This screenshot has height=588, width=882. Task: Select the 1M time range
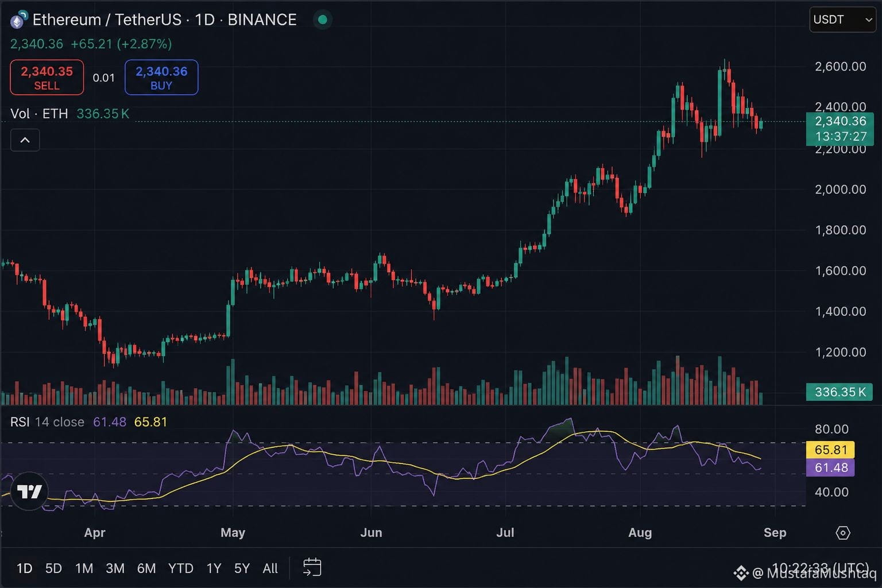pos(84,568)
